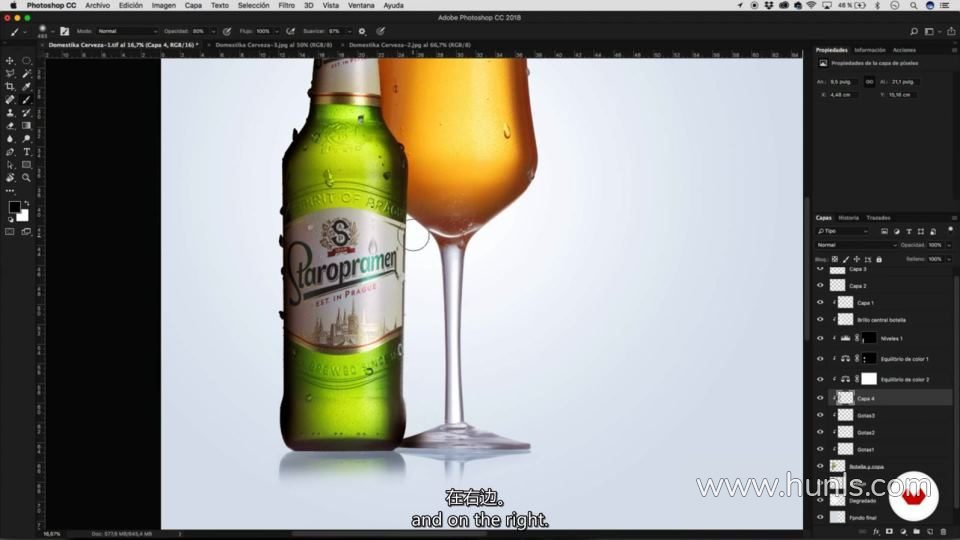The image size is (960, 540).
Task: Add a layer style with fx button
Action: (876, 531)
